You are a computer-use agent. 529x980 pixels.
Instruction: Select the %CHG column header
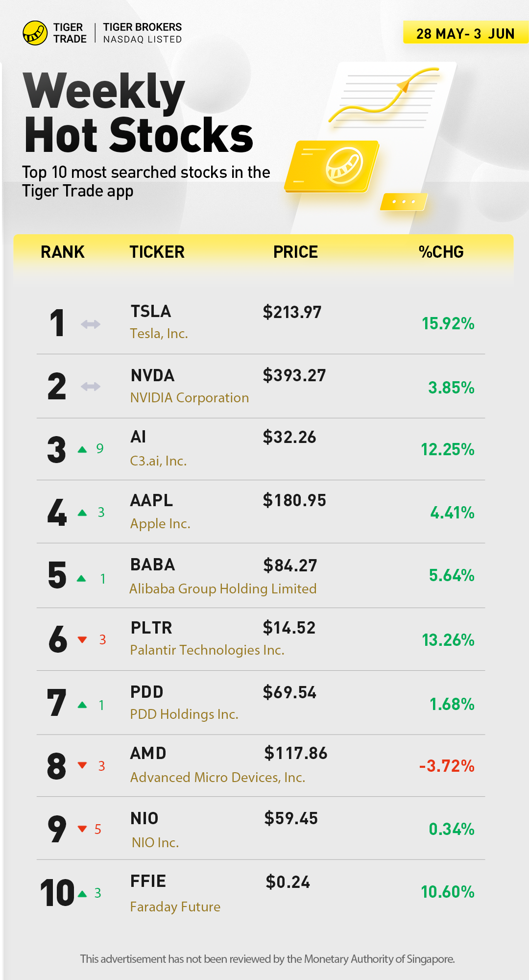(x=441, y=252)
